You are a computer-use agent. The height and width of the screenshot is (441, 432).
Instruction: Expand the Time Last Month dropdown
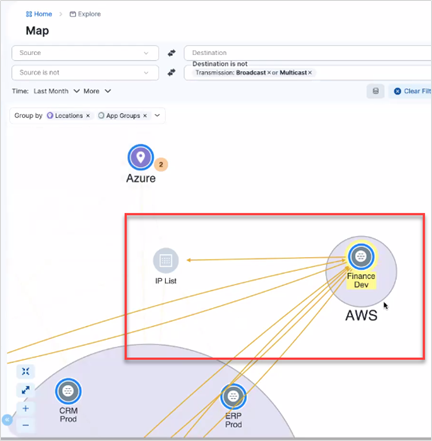click(x=57, y=91)
